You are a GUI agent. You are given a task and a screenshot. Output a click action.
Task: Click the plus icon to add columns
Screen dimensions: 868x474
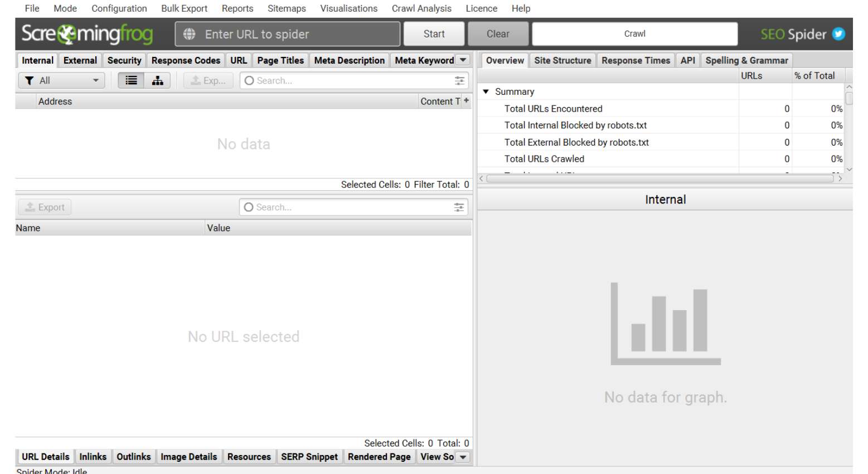coord(467,101)
